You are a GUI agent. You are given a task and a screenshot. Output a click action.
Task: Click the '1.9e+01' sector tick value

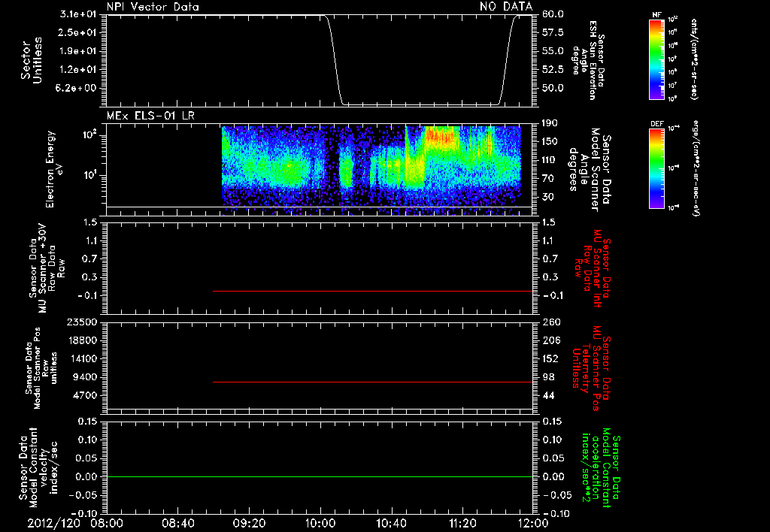click(x=78, y=51)
